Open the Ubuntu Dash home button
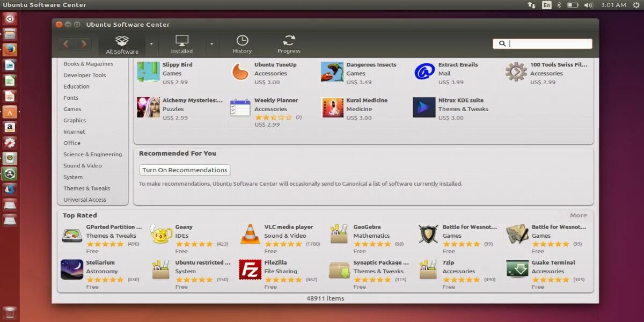This screenshot has height=322, width=644. pyautogui.click(x=10, y=19)
